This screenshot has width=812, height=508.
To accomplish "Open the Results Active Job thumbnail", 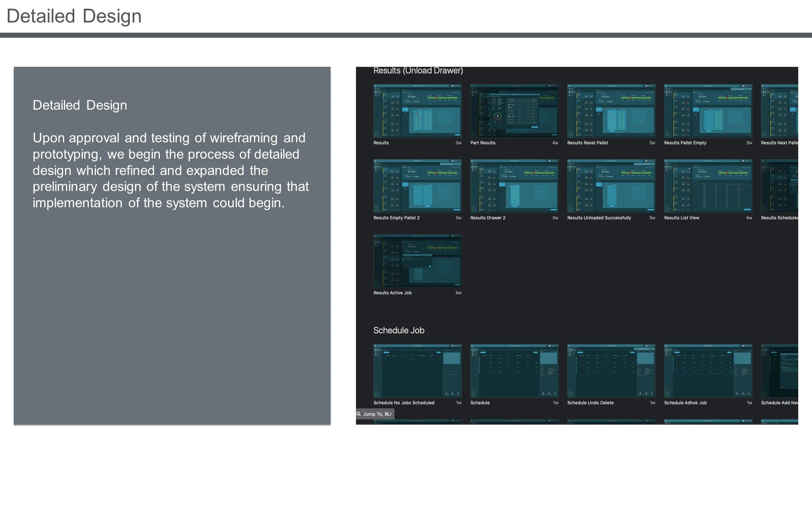I will [x=417, y=261].
